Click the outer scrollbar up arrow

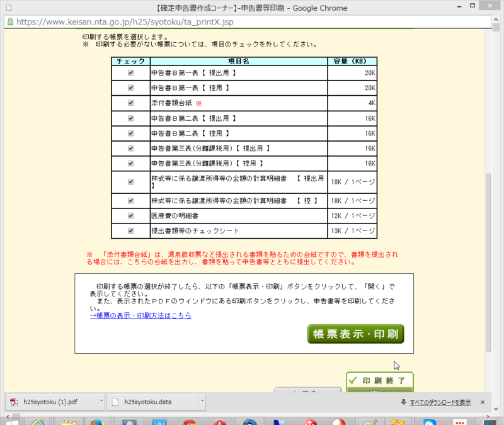(x=496, y=20)
